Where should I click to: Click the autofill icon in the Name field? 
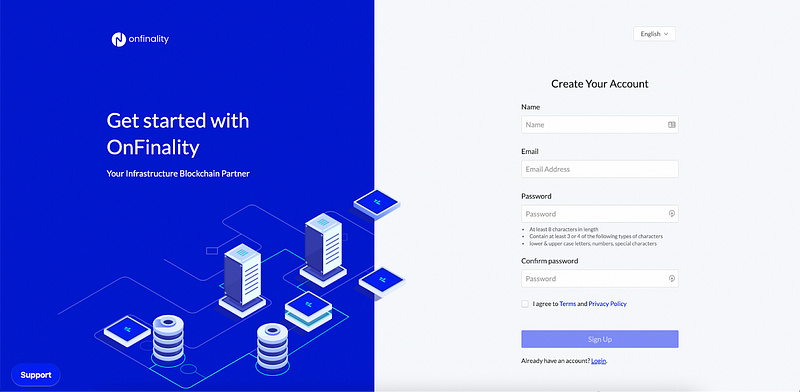point(671,125)
